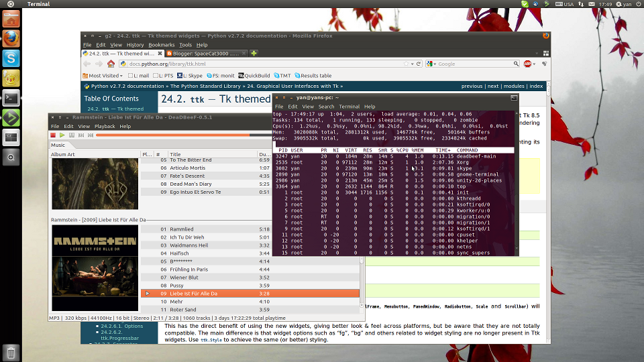This screenshot has width=644, height=362.
Task: Select the 'skype' process row in top
Action: point(393,168)
